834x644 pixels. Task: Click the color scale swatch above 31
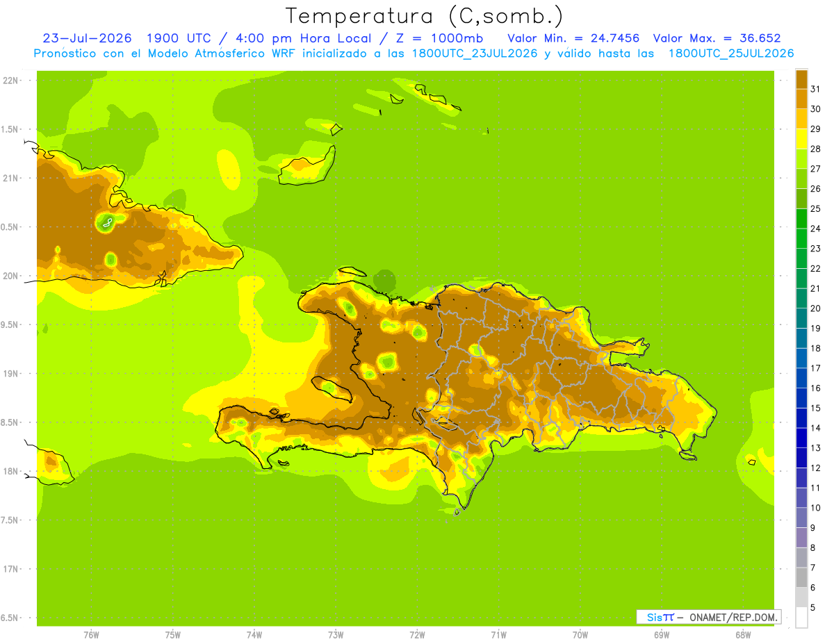coord(801,79)
